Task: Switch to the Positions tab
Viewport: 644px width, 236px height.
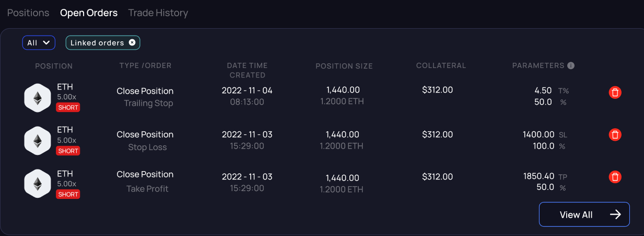Action: (x=28, y=13)
